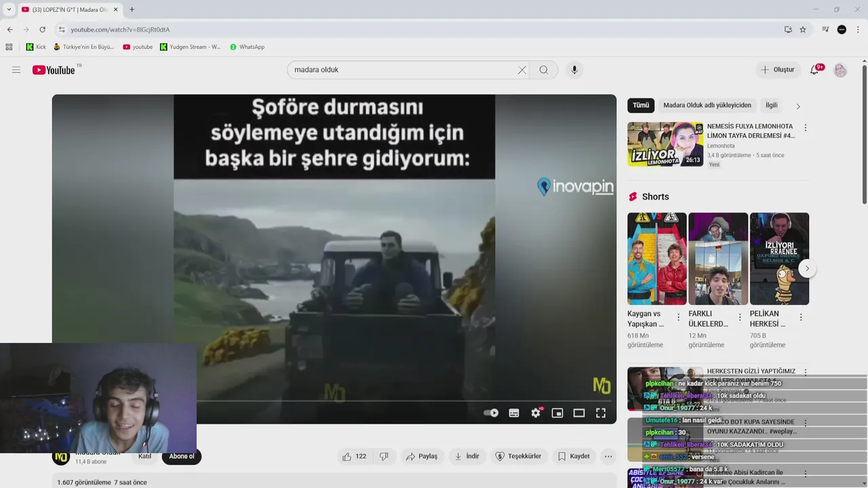The width and height of the screenshot is (868, 488).
Task: Open the youtube bookmark
Action: pyautogui.click(x=138, y=47)
